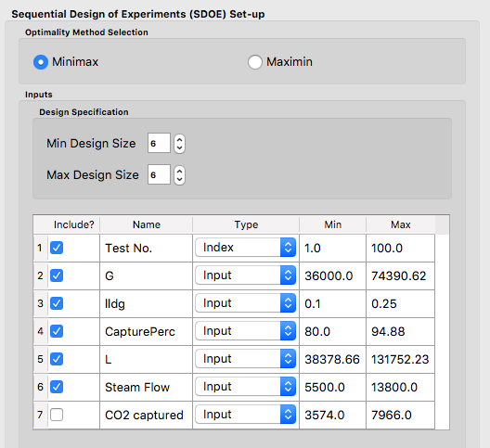Uncheck Include for Test No. row
This screenshot has width=490, height=448.
[57, 248]
